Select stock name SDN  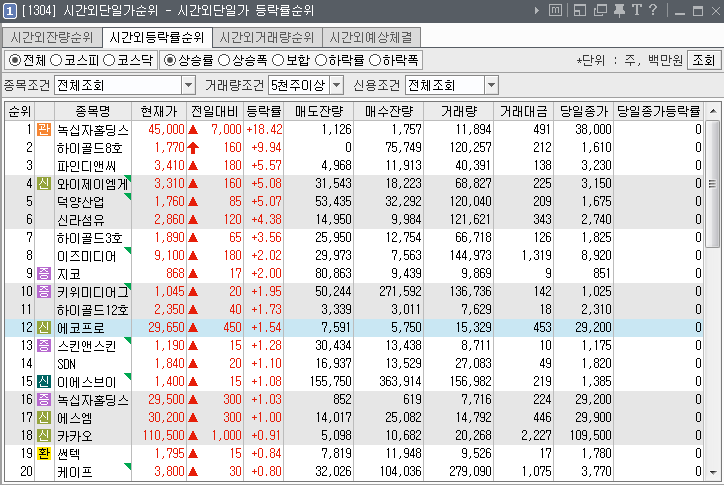tap(66, 364)
